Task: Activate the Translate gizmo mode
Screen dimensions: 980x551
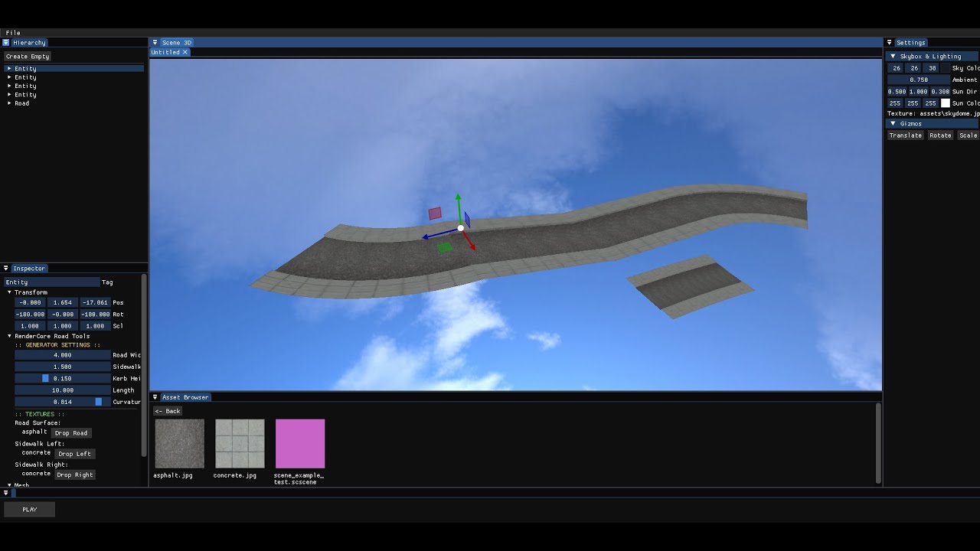Action: click(906, 135)
